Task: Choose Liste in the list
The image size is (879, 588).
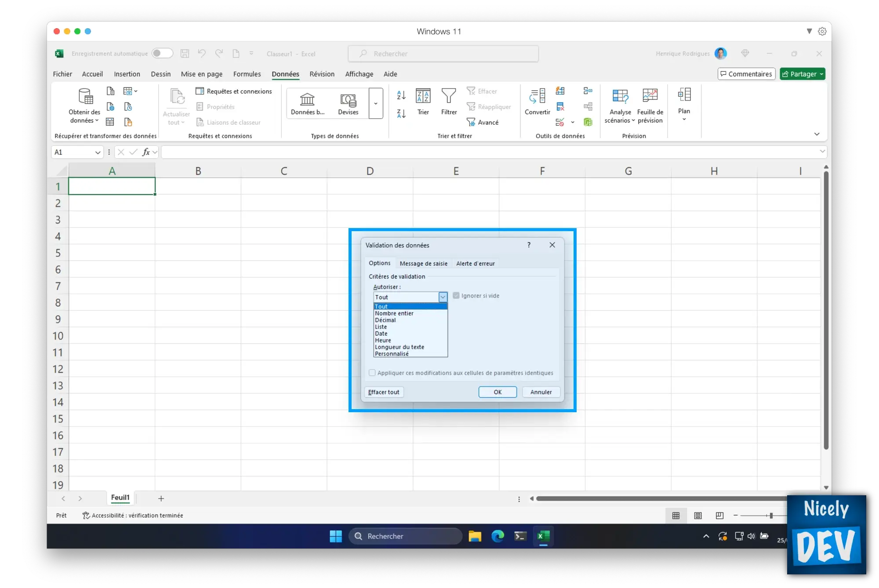Action: [x=410, y=327]
